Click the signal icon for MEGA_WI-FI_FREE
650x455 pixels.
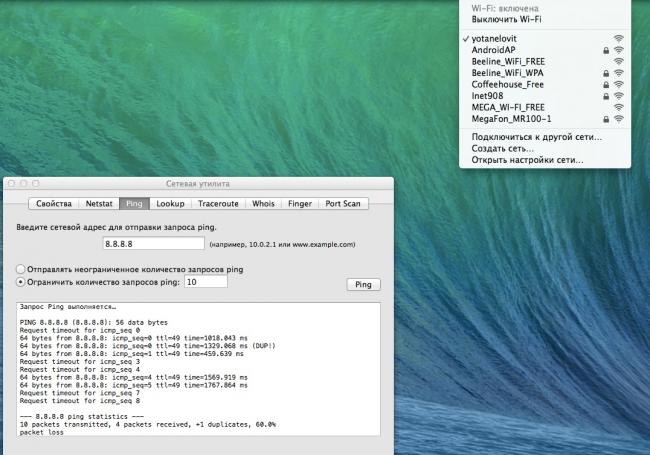(619, 107)
